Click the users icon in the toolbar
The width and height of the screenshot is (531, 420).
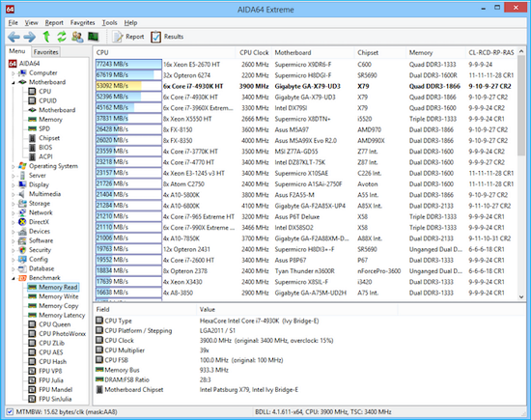point(77,37)
